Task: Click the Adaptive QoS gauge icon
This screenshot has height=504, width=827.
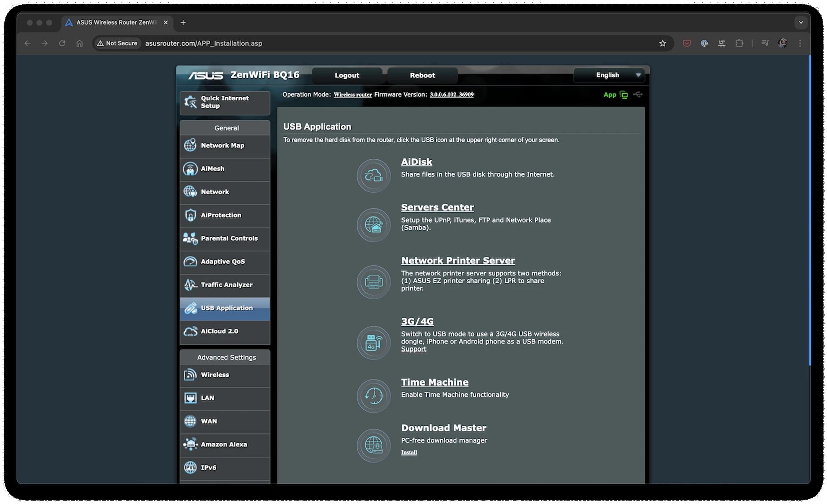Action: 190,262
